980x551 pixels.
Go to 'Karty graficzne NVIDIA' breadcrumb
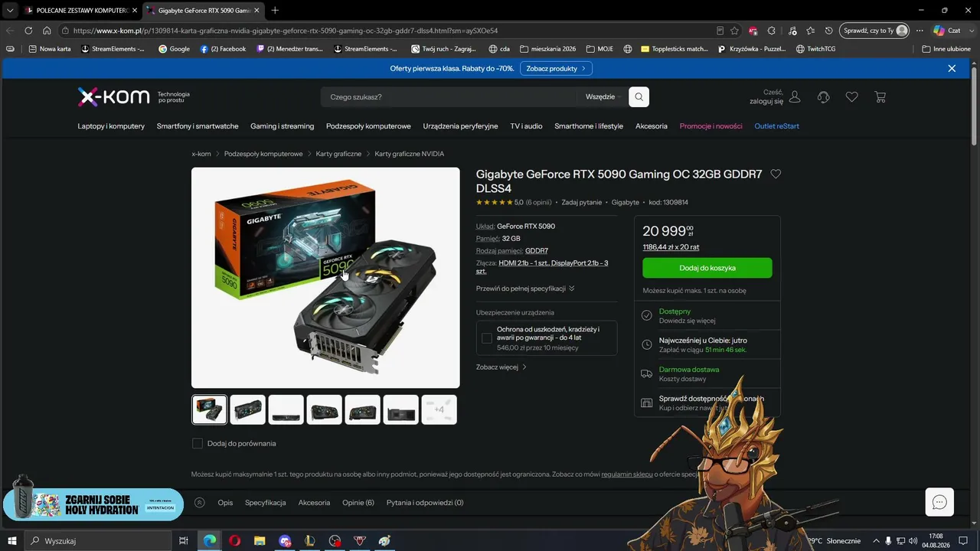pyautogui.click(x=410, y=154)
